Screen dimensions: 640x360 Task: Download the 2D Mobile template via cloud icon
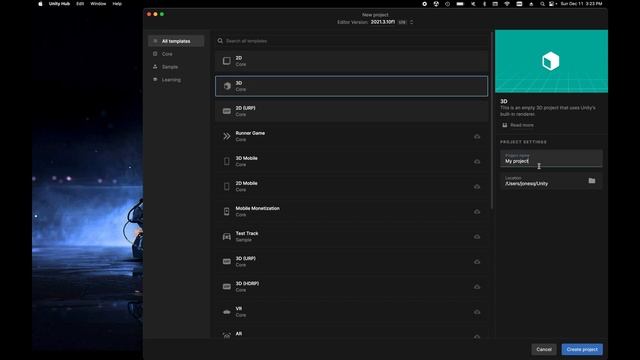(x=477, y=187)
